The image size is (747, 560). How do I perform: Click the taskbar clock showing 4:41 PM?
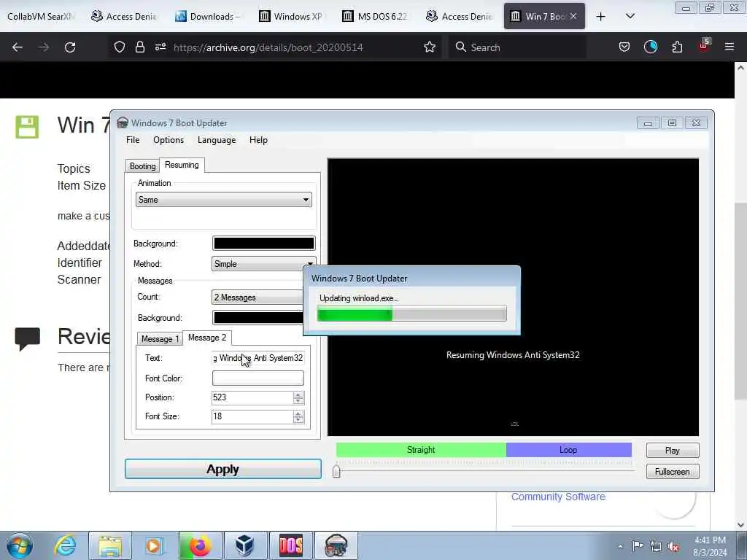coord(710,546)
